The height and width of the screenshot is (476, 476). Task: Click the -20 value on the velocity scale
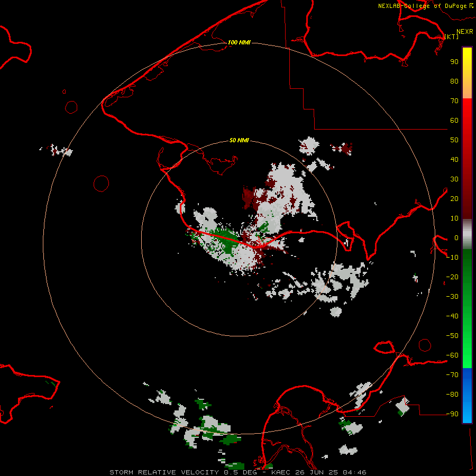pyautogui.click(x=452, y=277)
